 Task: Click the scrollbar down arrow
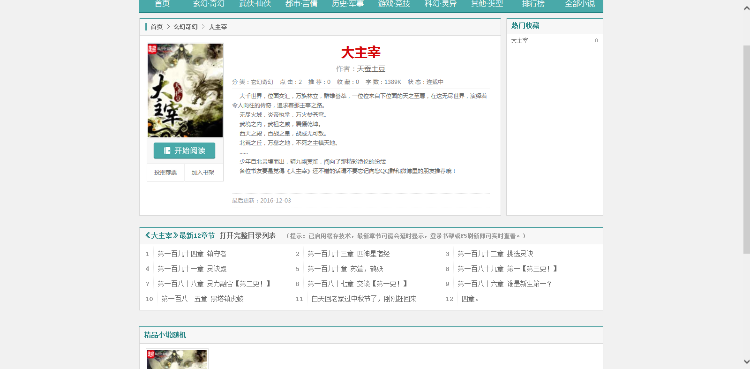pos(746,363)
